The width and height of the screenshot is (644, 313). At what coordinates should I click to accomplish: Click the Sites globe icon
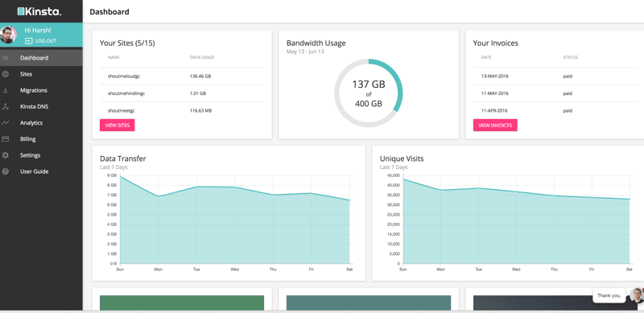[x=6, y=74]
